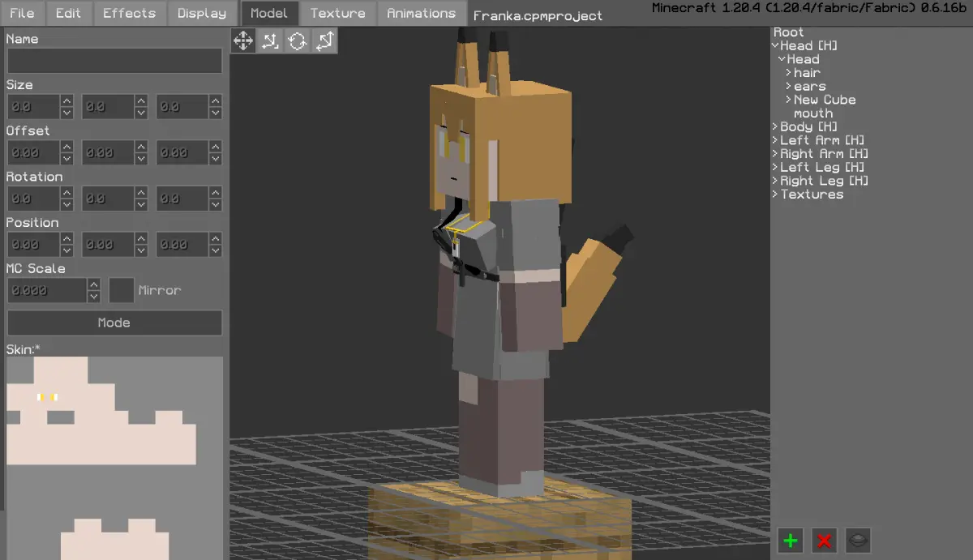Open the File menu
The image size is (973, 560).
22,13
